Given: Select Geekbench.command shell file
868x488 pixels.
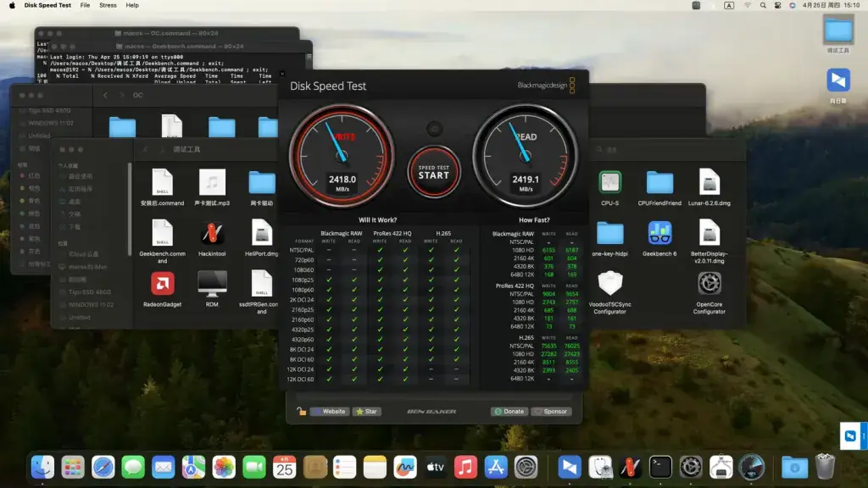Looking at the screenshot, I should pyautogui.click(x=162, y=241).
